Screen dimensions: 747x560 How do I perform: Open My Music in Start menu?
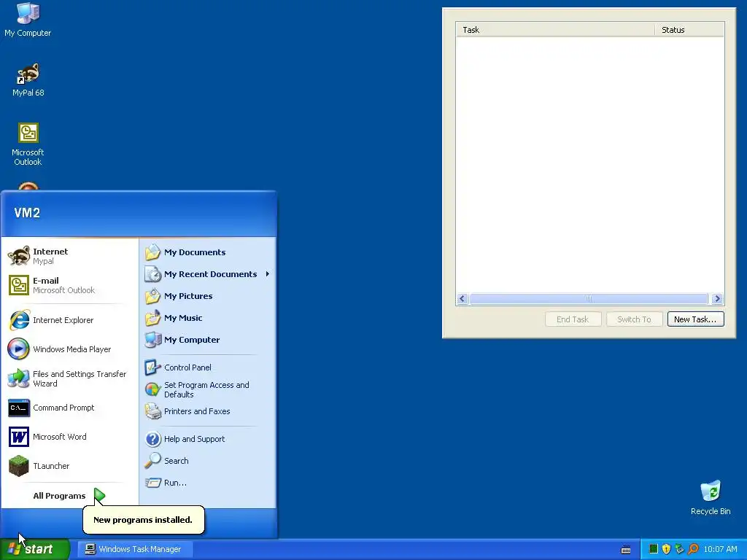[x=207, y=318]
